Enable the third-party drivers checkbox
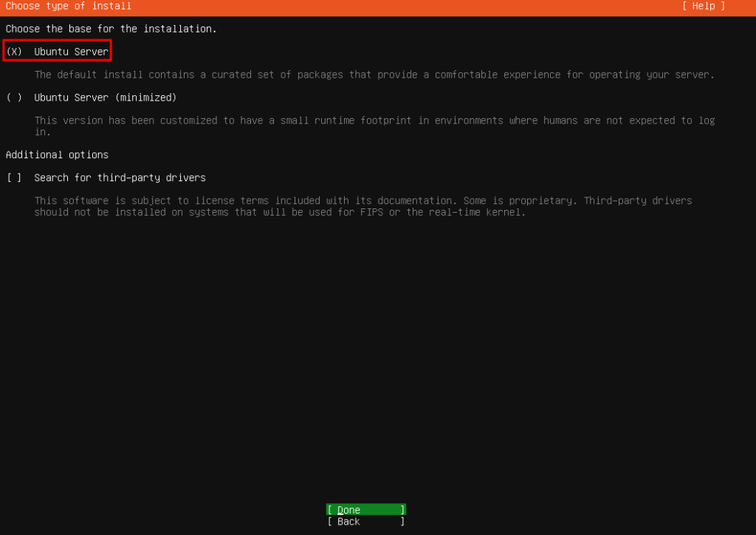This screenshot has width=756, height=535. [x=15, y=178]
